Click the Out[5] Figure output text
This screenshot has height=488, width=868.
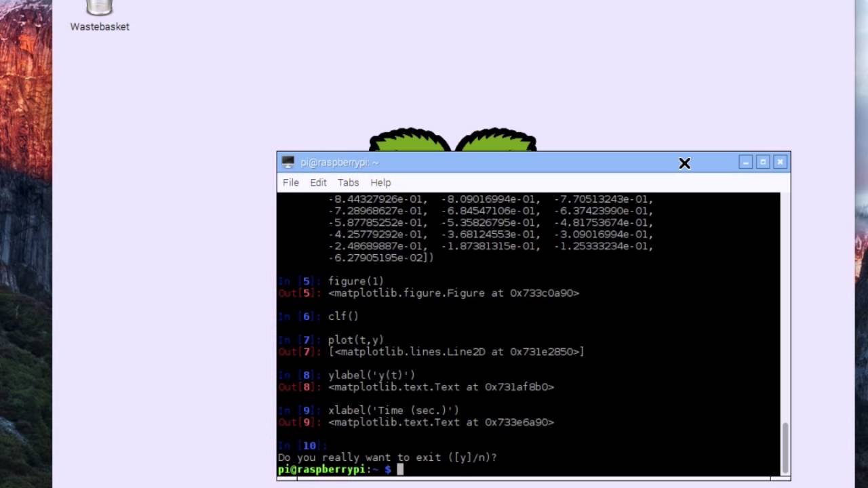(454, 293)
